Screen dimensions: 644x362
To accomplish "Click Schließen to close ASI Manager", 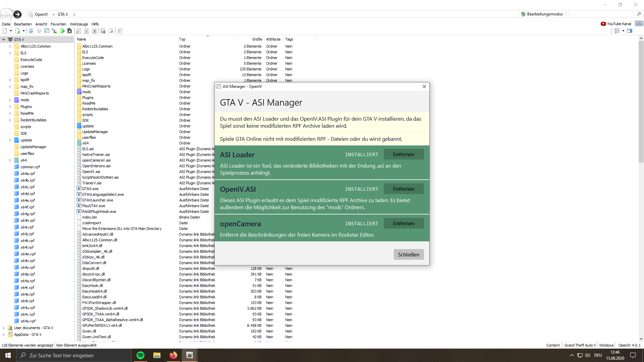I will pyautogui.click(x=409, y=255).
